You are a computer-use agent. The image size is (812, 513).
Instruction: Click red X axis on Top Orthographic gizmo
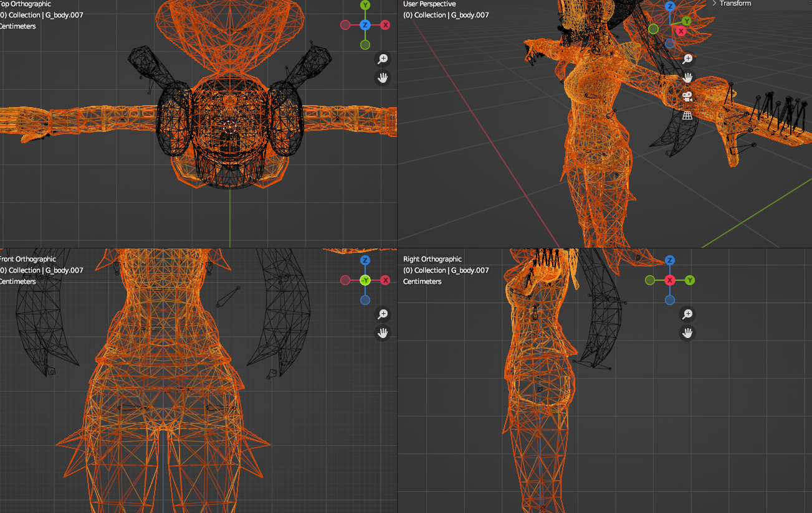pos(386,25)
